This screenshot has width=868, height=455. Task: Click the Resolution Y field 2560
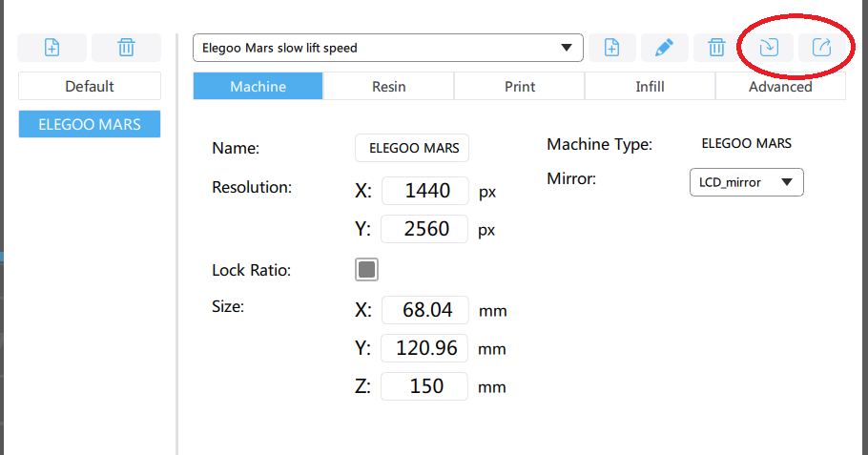pos(424,229)
